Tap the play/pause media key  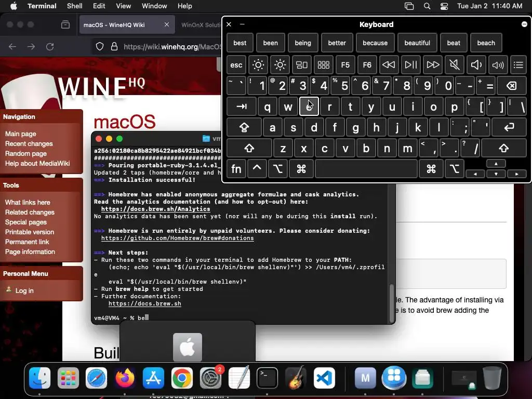pos(410,64)
